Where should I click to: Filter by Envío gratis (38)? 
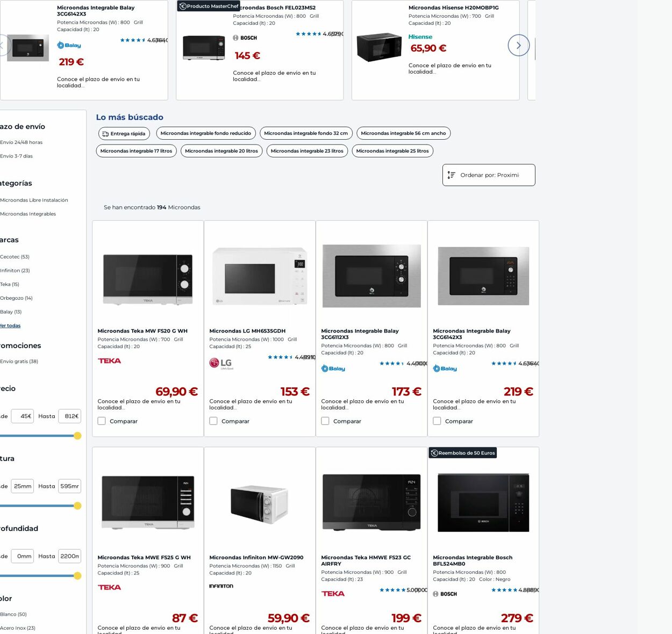pyautogui.click(x=19, y=362)
